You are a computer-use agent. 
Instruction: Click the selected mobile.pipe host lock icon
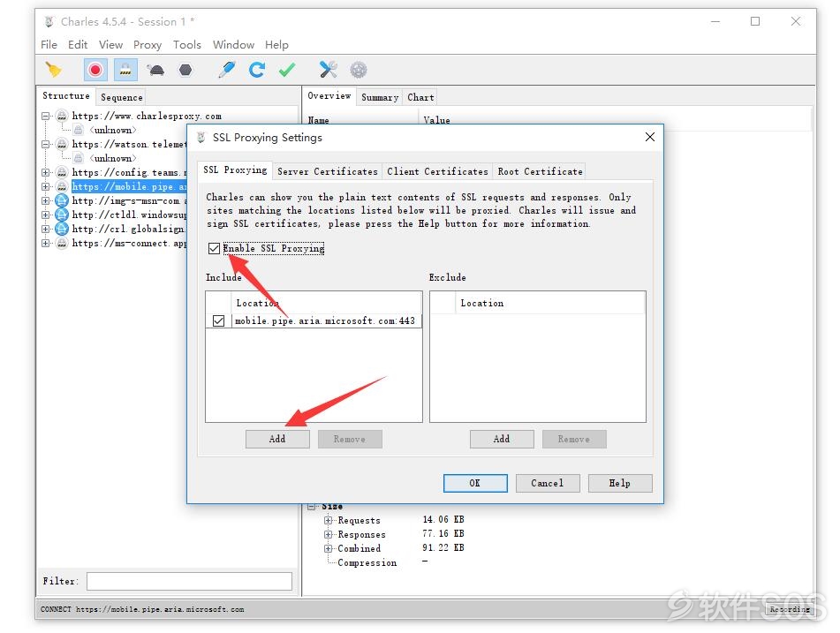pos(62,186)
